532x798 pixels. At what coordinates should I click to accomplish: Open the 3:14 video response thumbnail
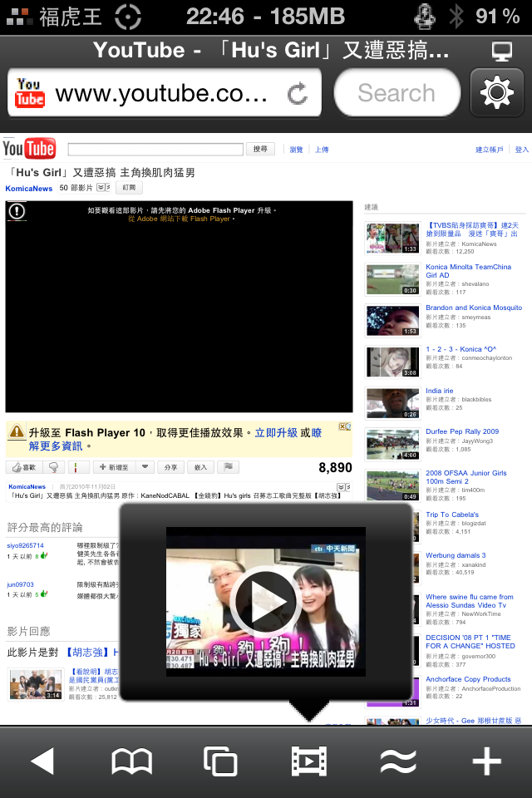click(x=36, y=684)
